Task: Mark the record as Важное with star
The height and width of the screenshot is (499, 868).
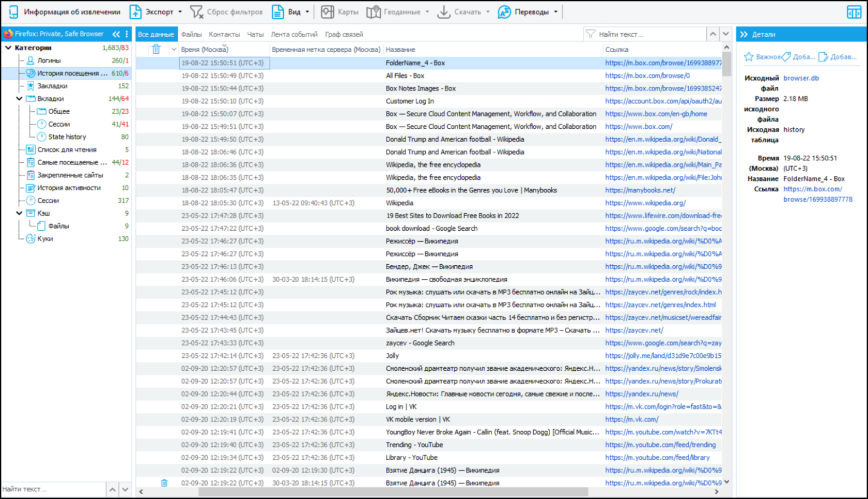Action: (x=749, y=57)
